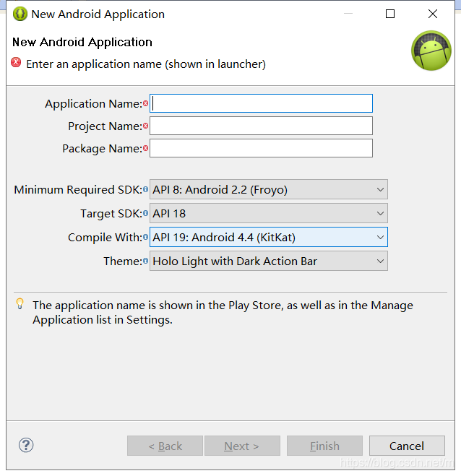Open the Target SDK dropdown showing API 18
The height and width of the screenshot is (476, 461).
tap(269, 213)
